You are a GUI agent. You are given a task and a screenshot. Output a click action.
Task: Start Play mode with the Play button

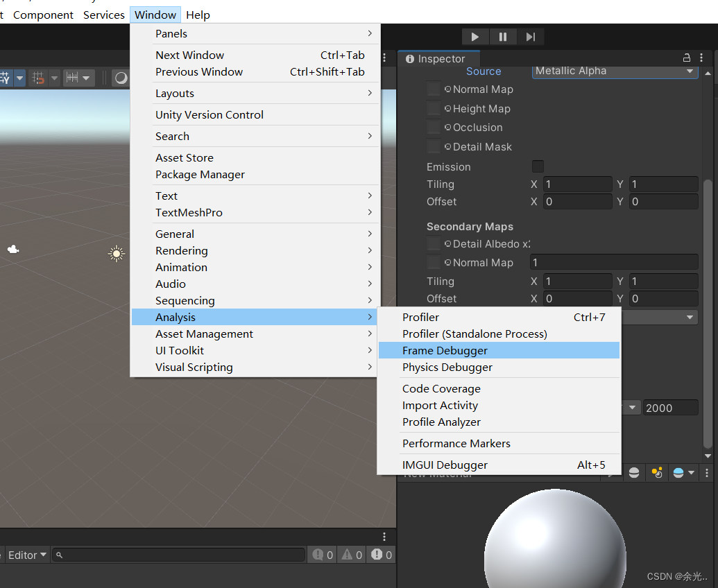[475, 37]
